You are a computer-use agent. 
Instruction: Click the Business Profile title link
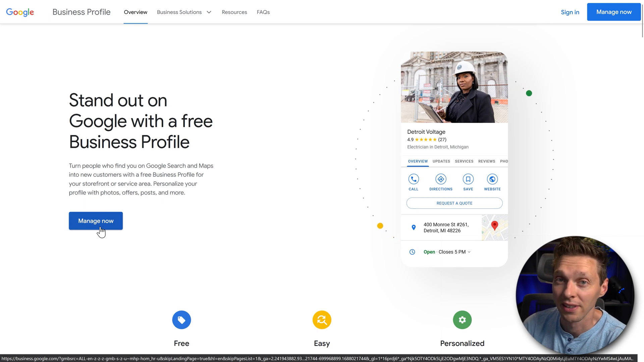[82, 12]
